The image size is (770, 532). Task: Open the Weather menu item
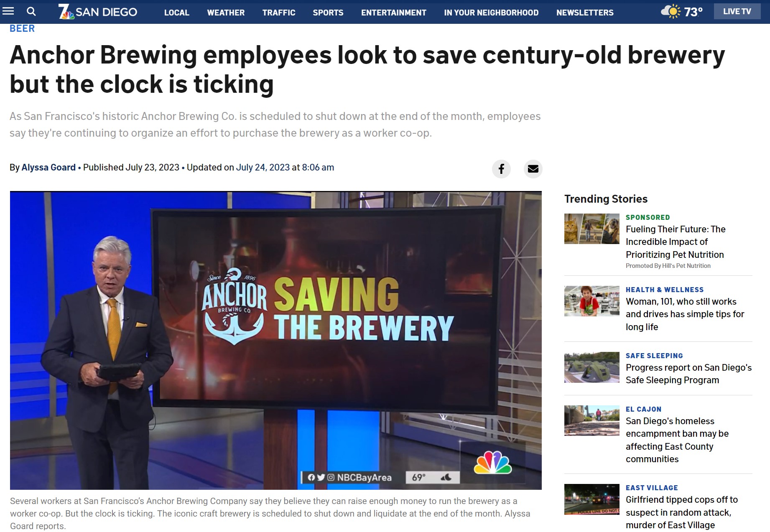[226, 13]
